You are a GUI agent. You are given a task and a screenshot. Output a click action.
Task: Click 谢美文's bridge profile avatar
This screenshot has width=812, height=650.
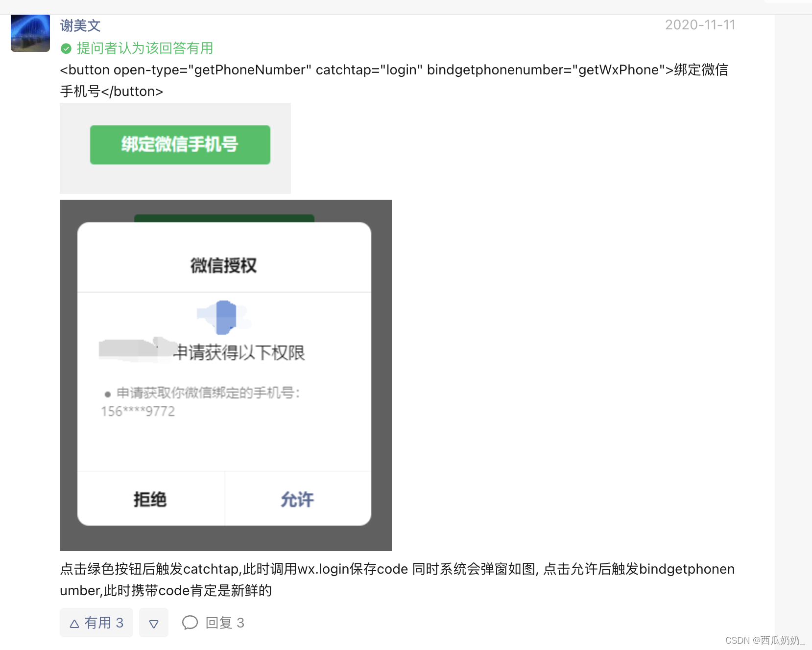pyautogui.click(x=30, y=33)
